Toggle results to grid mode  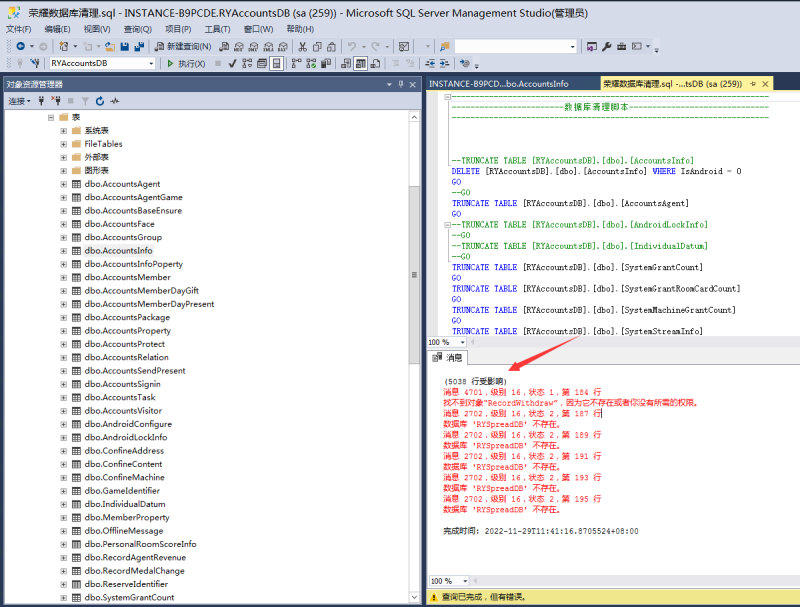click(361, 63)
